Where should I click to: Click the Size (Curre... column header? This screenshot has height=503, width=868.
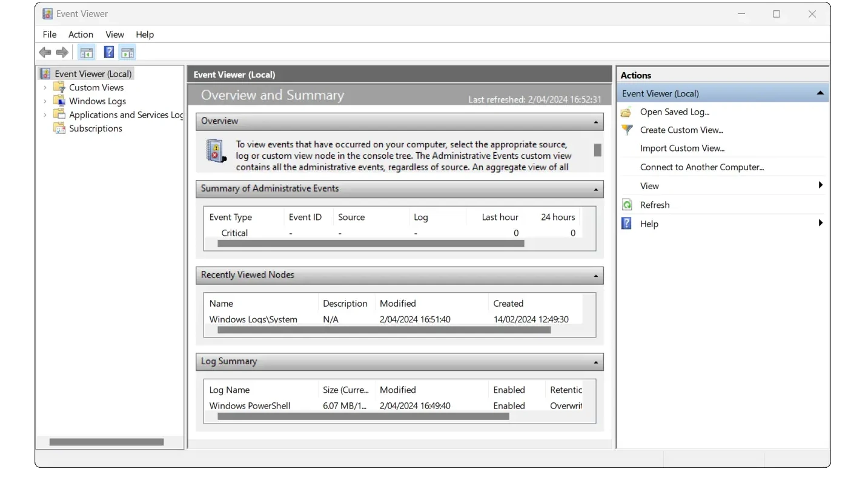[x=346, y=390]
